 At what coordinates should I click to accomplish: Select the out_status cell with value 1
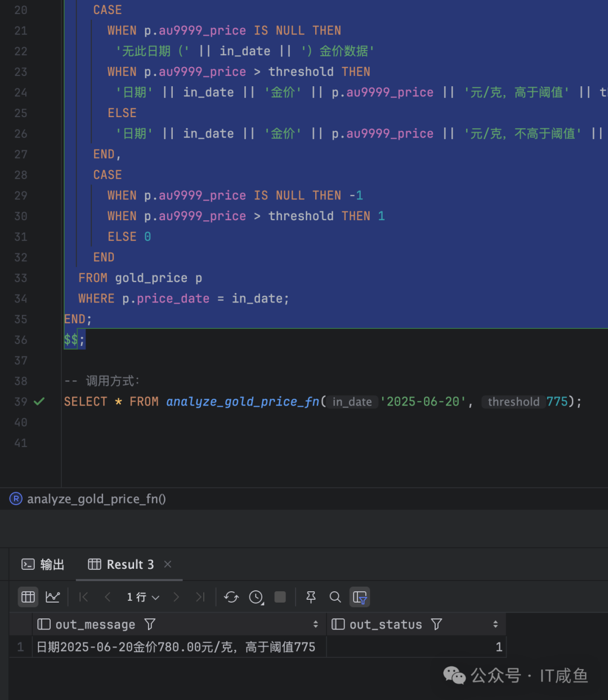pos(416,647)
